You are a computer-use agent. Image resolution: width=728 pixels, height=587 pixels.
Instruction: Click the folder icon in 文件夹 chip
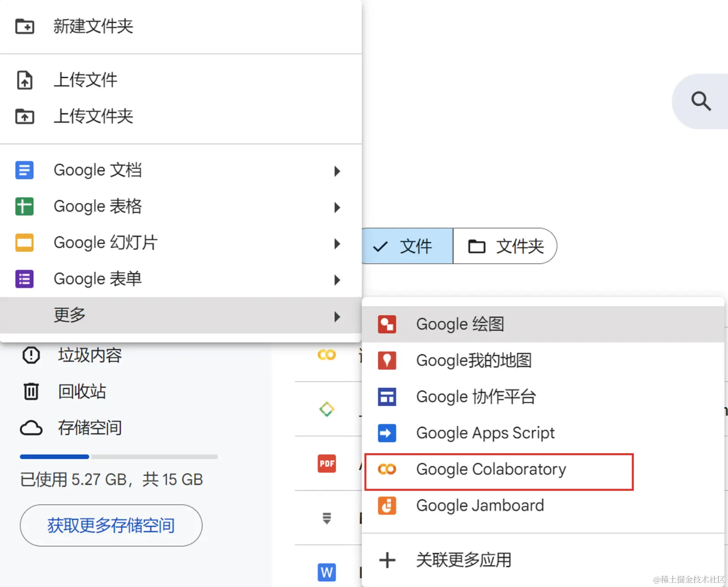point(477,246)
